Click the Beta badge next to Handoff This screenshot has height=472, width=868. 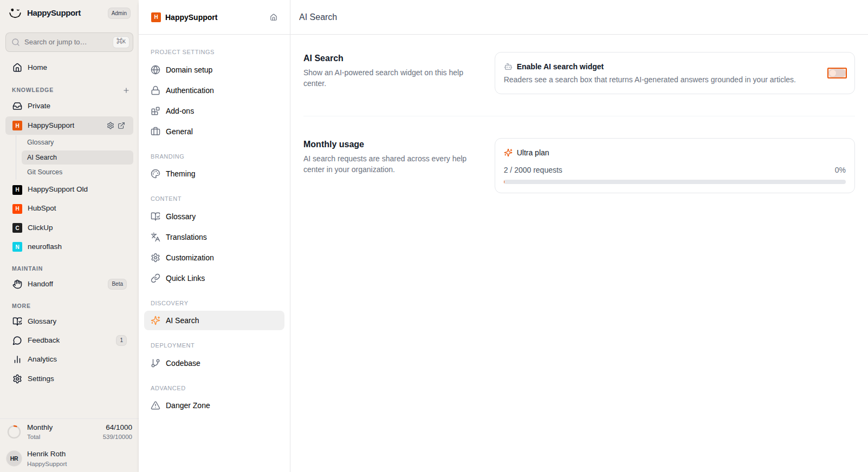tap(118, 284)
